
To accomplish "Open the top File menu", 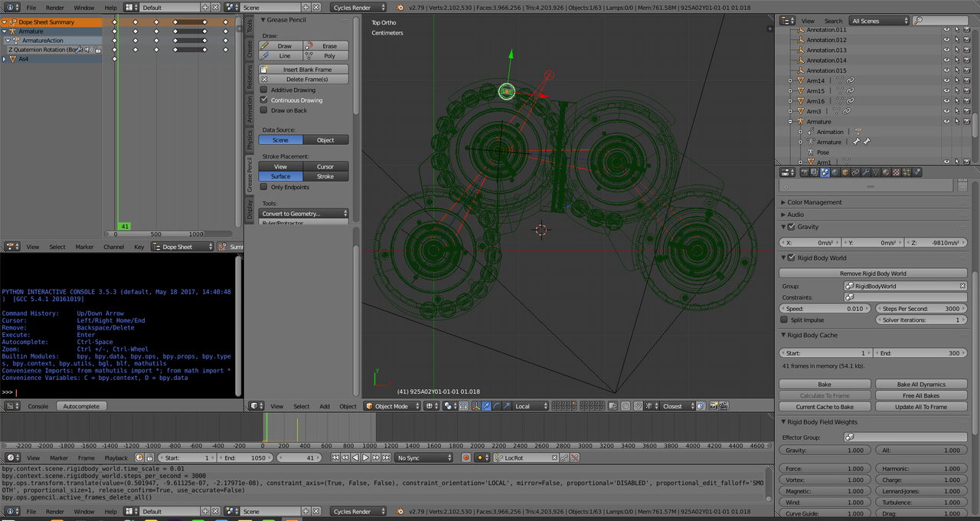I will [x=31, y=8].
